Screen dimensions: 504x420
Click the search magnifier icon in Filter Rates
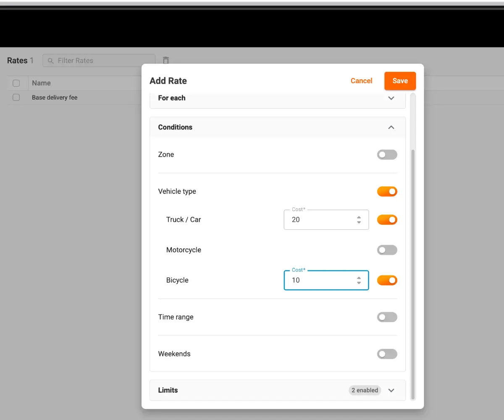51,60
